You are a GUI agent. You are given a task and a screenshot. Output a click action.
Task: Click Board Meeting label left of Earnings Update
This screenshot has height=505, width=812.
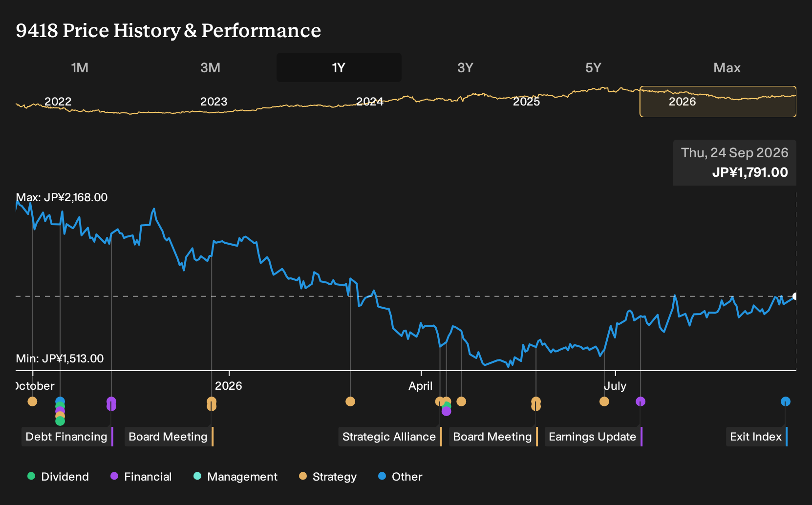click(x=493, y=437)
